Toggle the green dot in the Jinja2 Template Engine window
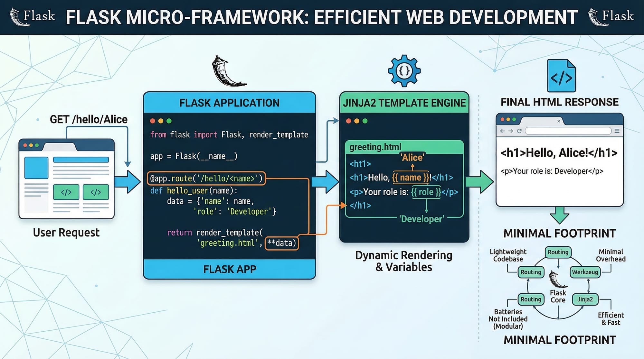The width and height of the screenshot is (644, 359). [364, 121]
